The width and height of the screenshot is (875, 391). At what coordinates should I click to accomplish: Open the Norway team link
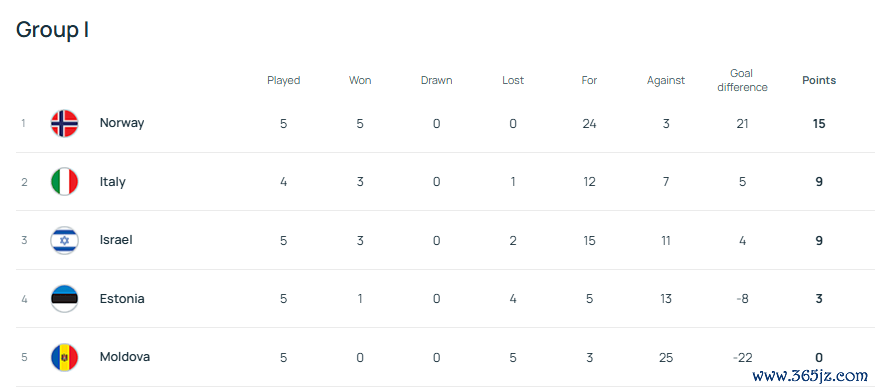coord(122,123)
